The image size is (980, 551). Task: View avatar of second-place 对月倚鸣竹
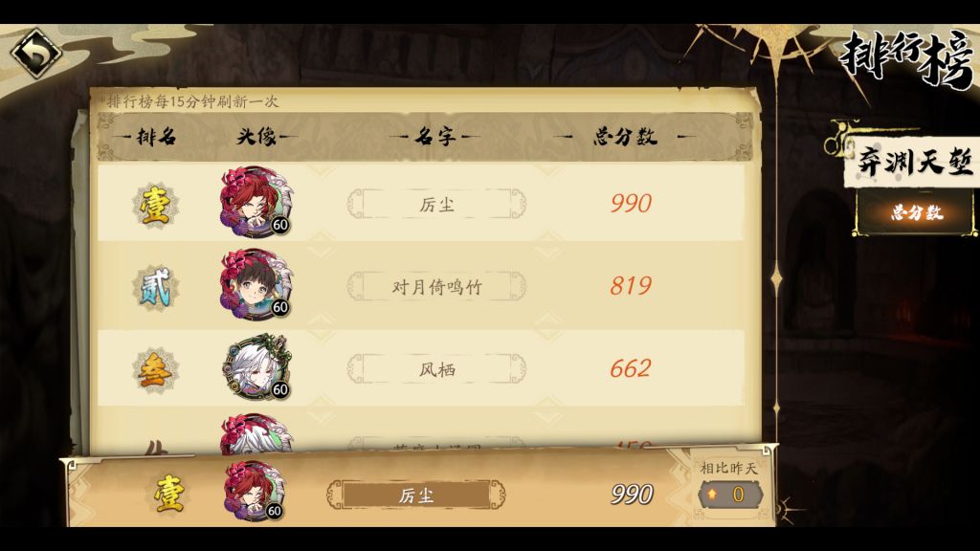(x=256, y=283)
